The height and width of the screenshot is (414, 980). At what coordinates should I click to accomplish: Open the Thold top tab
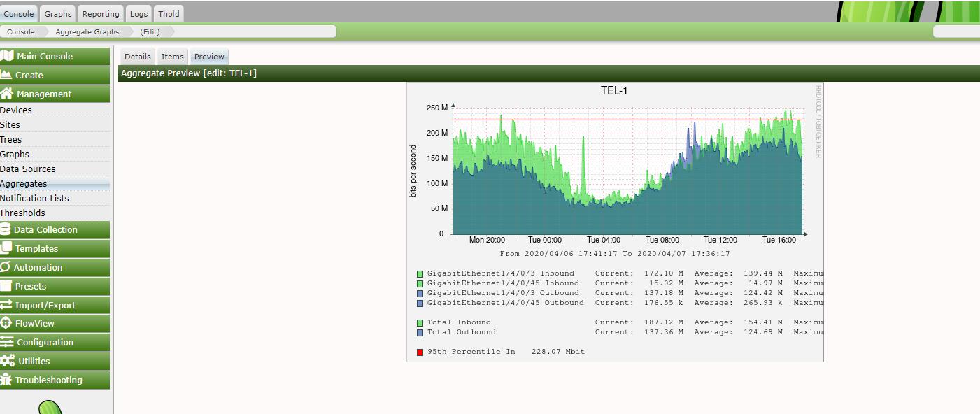pos(169,13)
